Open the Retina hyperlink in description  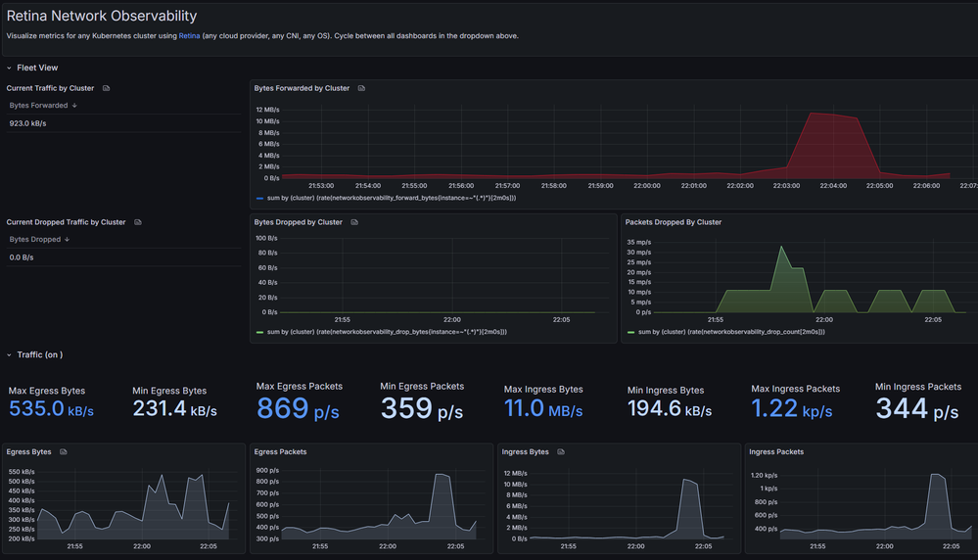(189, 36)
